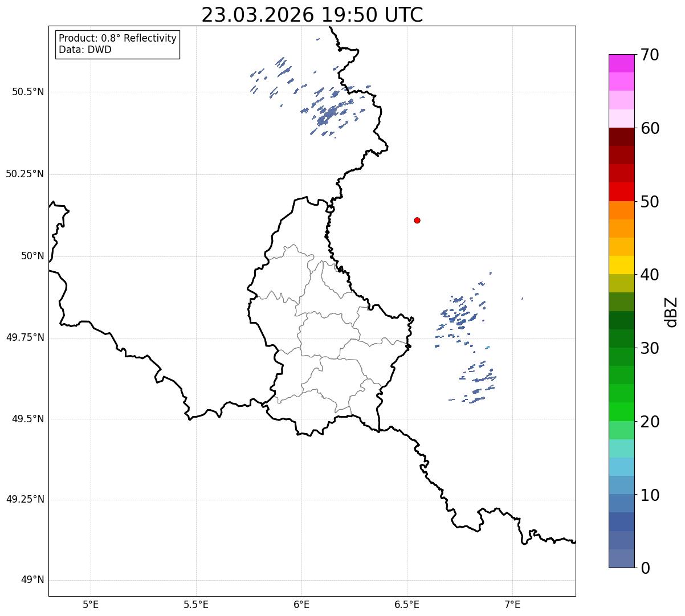The image size is (685, 616).
Task: Click the radar echo cluster east of Luxembourg near 49.8°N
Action: pos(460,316)
